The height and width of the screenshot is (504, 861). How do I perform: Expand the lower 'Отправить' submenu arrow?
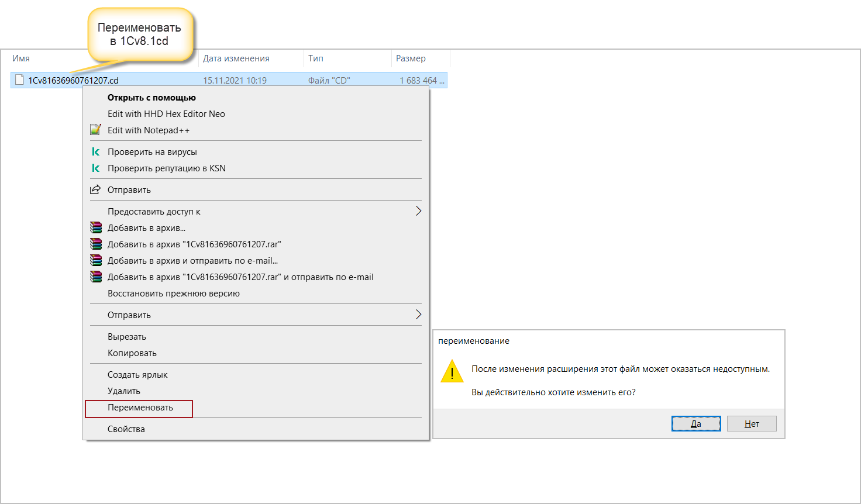click(x=418, y=315)
